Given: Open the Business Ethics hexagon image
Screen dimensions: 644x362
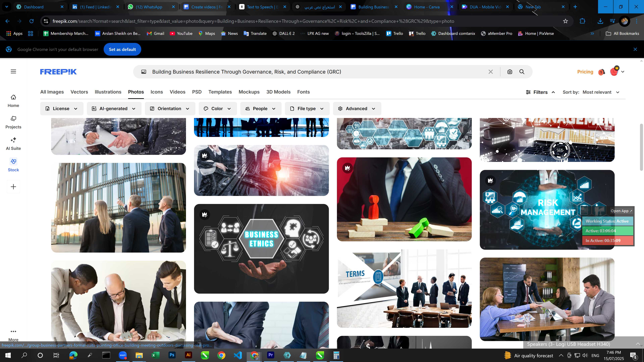Looking at the screenshot, I should (261, 249).
